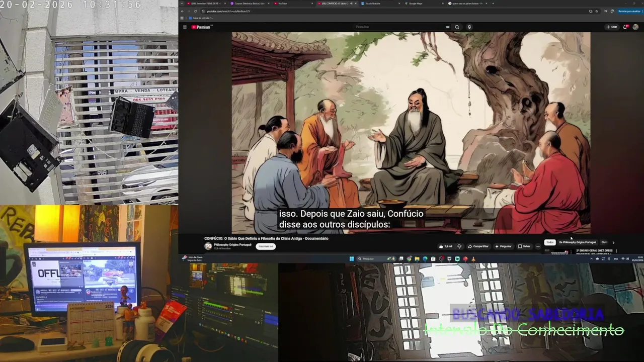Open YouTube notifications bell
Screen dimensions: 644x362
coord(626,27)
